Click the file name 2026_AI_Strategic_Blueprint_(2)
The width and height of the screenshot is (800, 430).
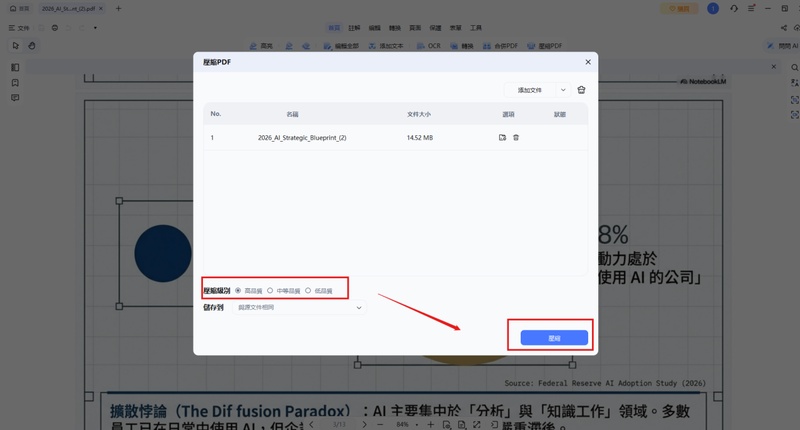coord(302,138)
